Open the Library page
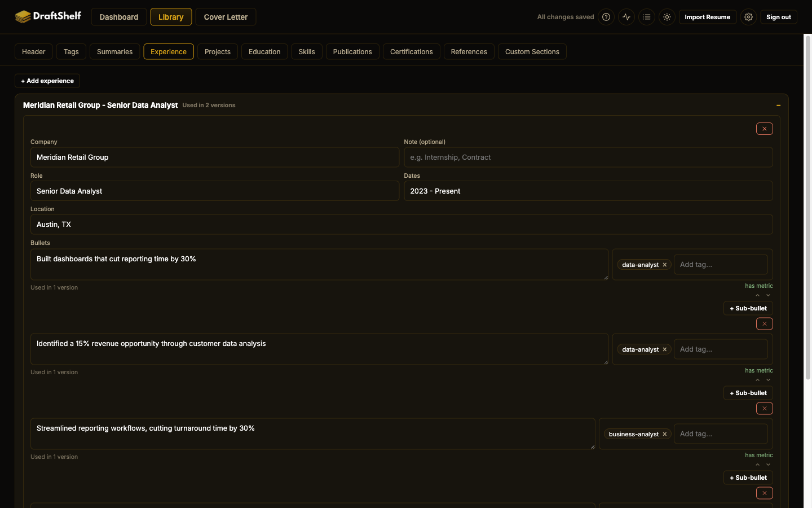The image size is (812, 508). coord(171,17)
